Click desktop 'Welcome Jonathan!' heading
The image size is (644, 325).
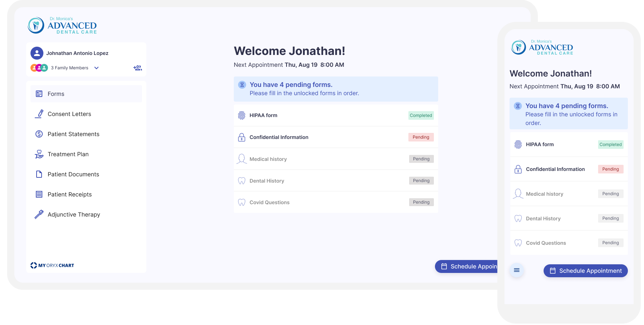point(289,51)
